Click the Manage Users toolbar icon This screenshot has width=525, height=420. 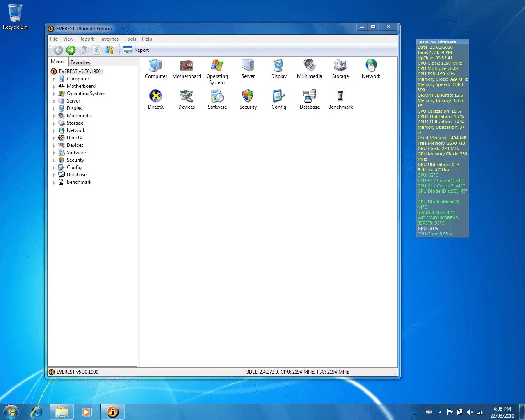pos(110,50)
